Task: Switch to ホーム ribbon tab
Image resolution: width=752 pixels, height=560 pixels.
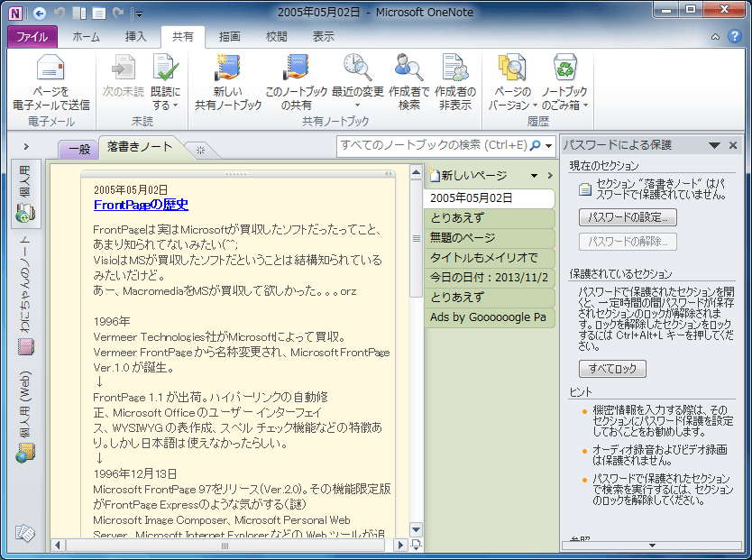Action: tap(87, 37)
